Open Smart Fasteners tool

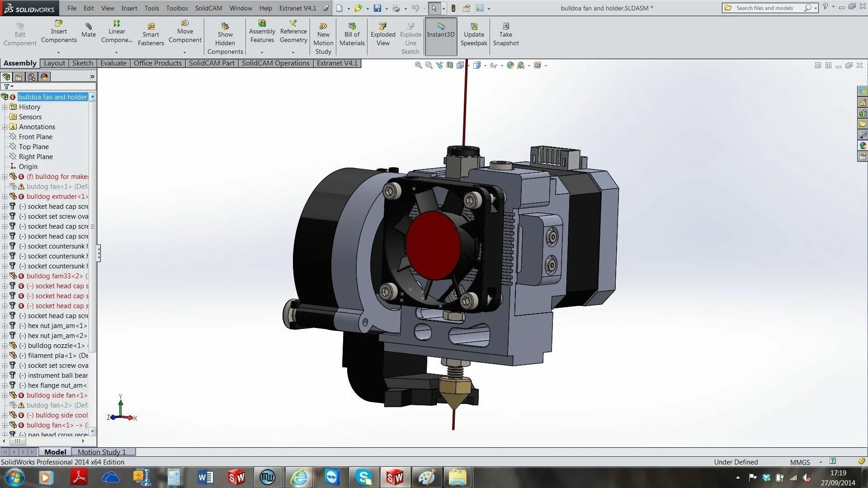click(151, 27)
